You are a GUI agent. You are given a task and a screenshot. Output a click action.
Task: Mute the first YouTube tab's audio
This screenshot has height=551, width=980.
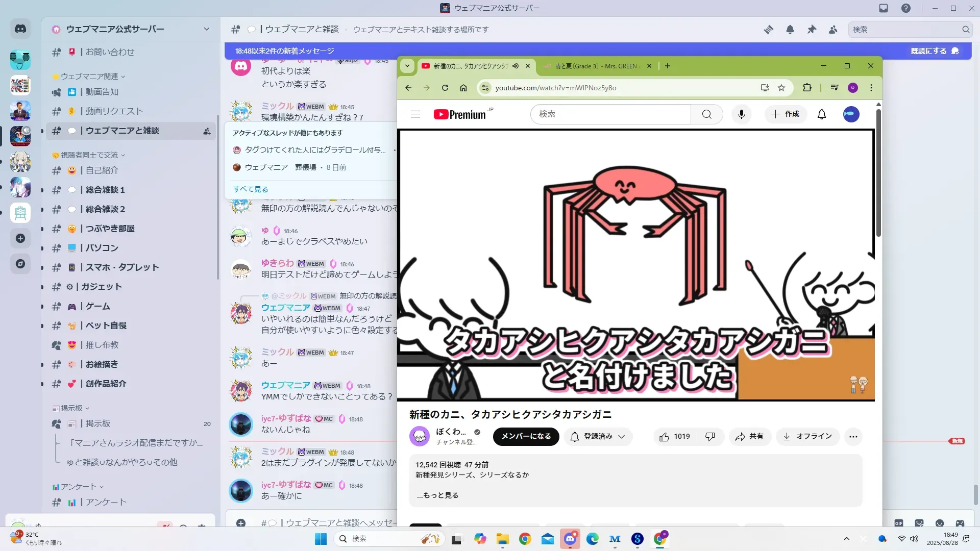pyautogui.click(x=516, y=66)
